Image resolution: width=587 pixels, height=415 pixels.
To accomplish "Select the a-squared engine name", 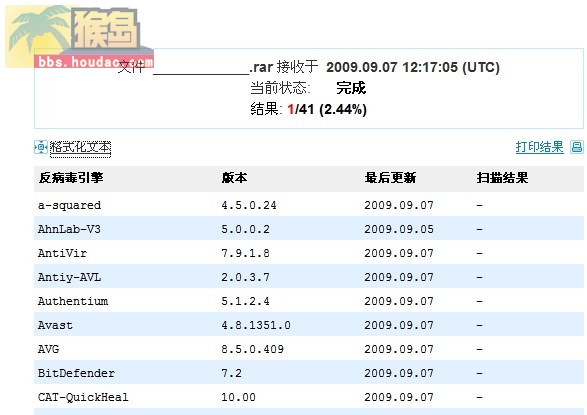I will pos(69,205).
